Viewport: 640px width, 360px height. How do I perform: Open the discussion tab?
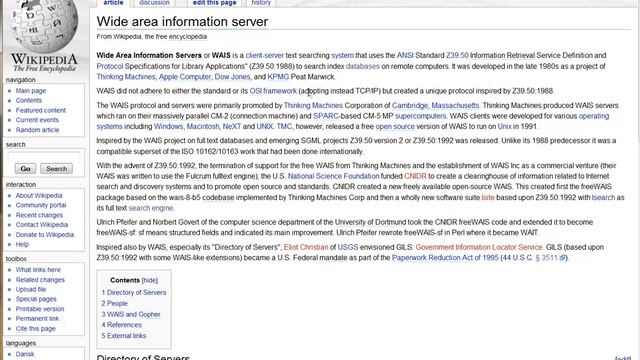coord(154,3)
